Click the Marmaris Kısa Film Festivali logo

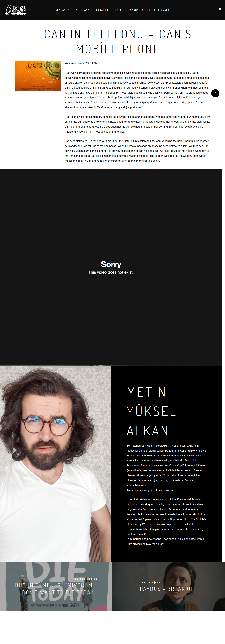(x=15, y=10)
